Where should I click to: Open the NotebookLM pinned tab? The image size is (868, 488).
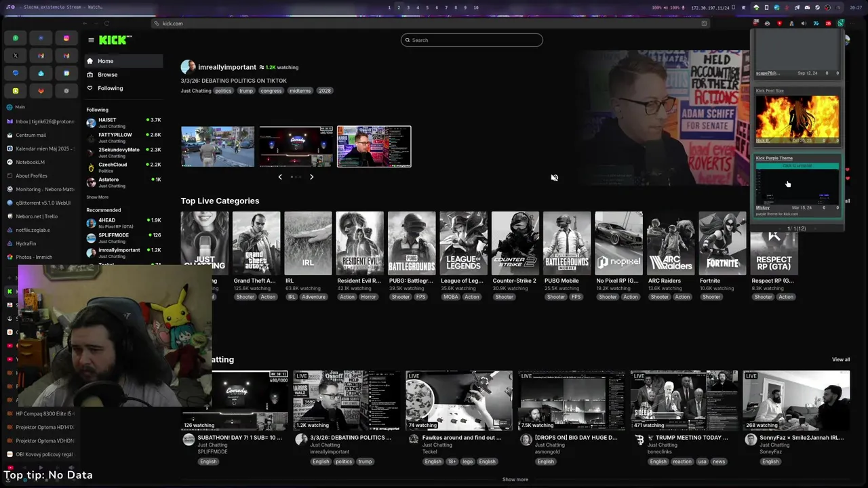[x=39, y=162]
